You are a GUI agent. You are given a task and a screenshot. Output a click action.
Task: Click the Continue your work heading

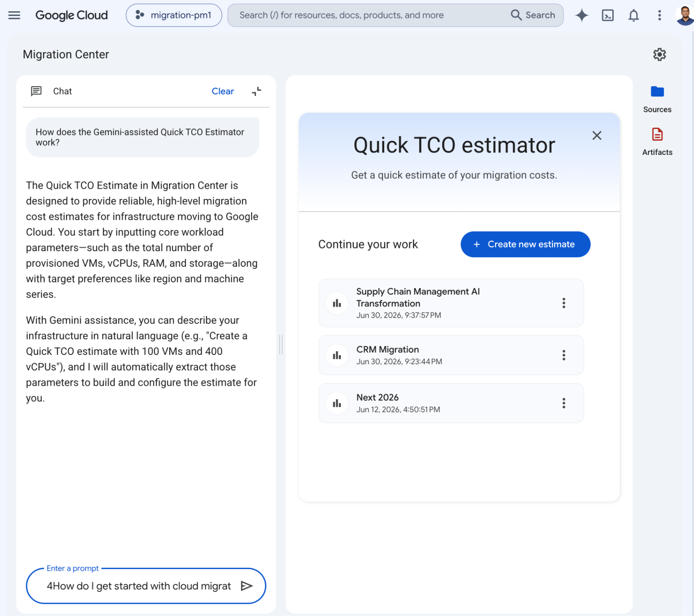click(x=368, y=244)
